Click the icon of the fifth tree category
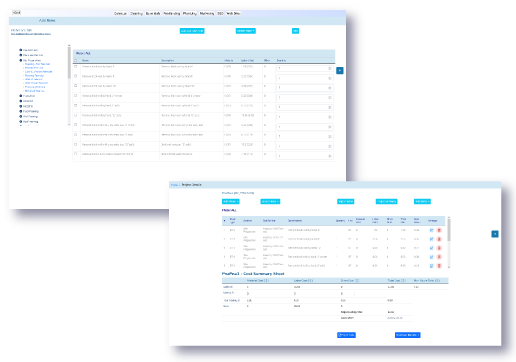The image size is (516, 362). tap(21, 101)
